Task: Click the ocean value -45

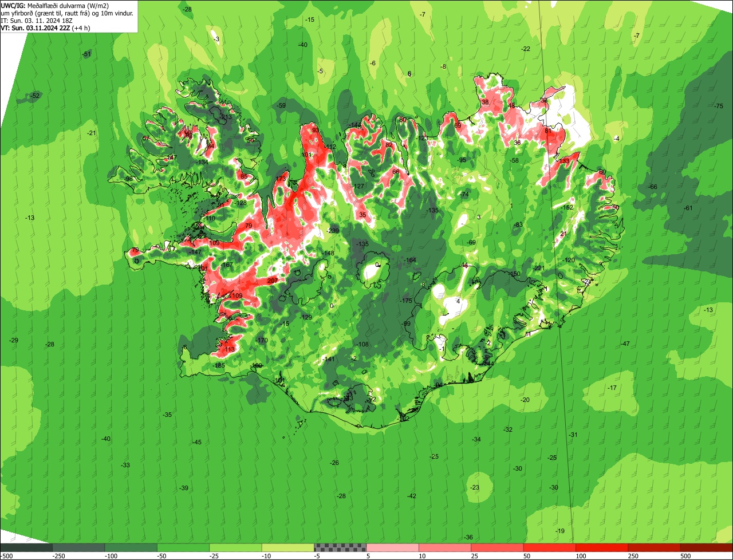Action: 196,442
